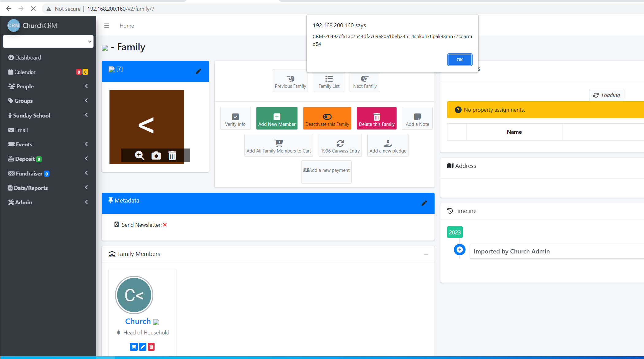Image resolution: width=644 pixels, height=359 pixels.
Task: Click the blue plus timeline marker
Action: [x=459, y=250]
